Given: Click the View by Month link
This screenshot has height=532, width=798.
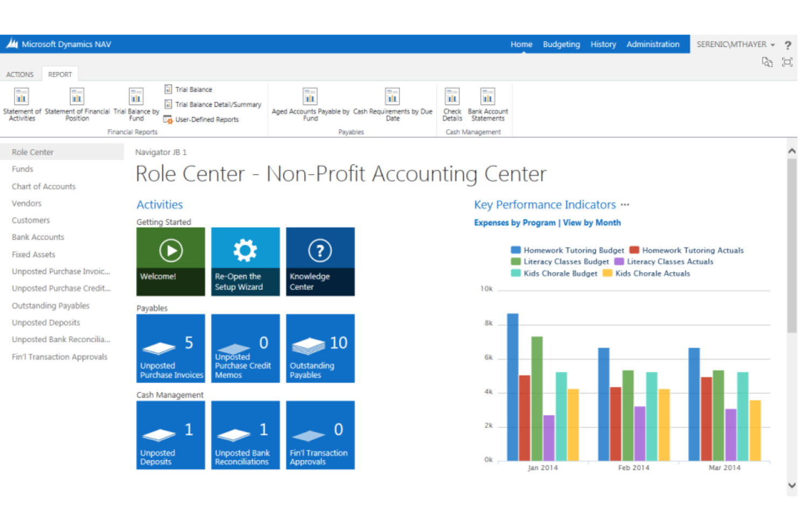Looking at the screenshot, I should 591,222.
